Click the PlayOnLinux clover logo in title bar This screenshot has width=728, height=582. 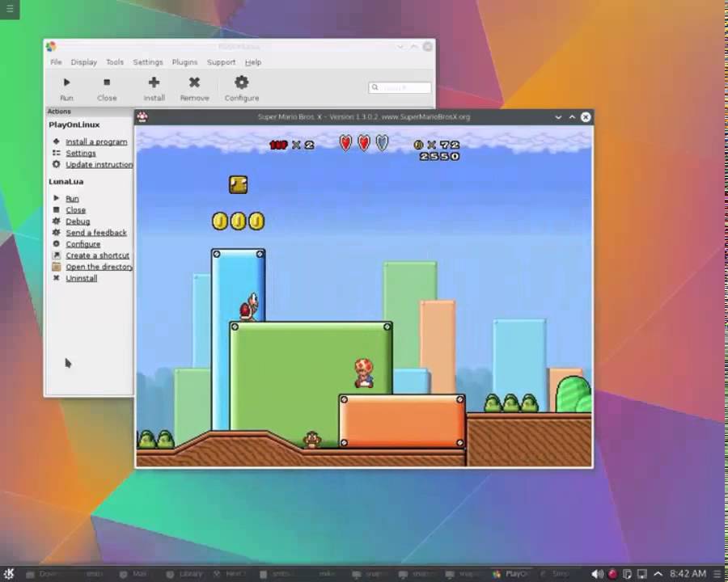[51, 46]
